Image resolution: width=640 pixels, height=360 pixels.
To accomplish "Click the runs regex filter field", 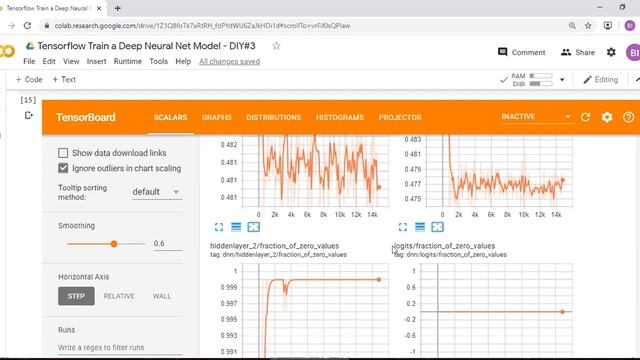I will coord(120,348).
